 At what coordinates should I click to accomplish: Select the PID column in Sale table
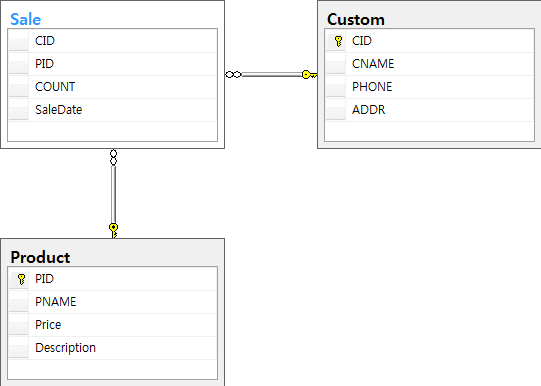coord(112,64)
